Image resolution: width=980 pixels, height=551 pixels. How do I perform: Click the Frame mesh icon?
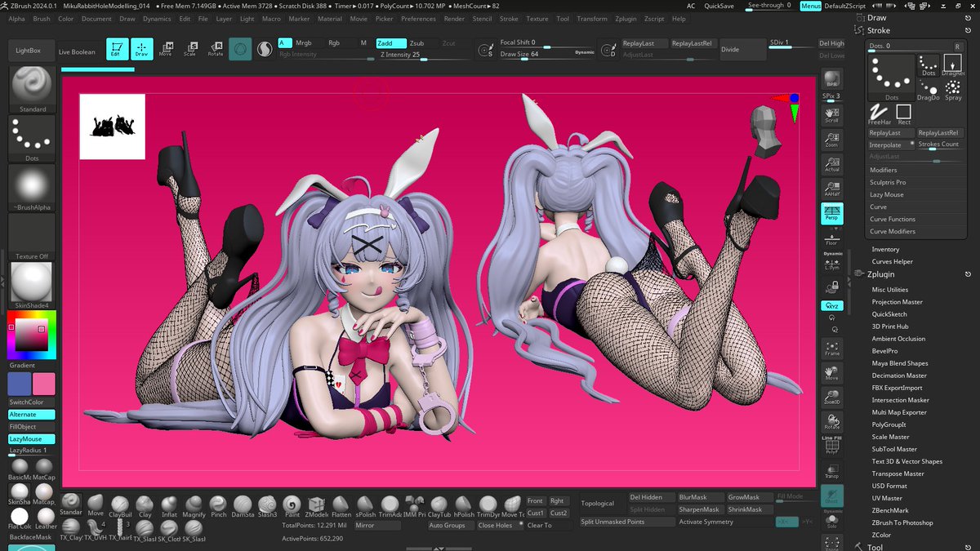tap(832, 347)
